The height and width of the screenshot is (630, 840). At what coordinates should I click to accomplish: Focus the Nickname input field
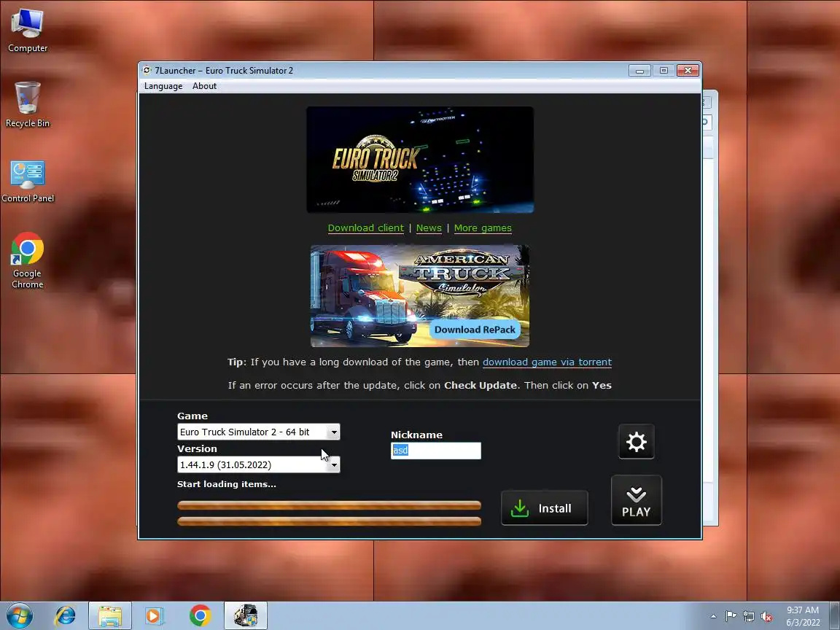(435, 451)
